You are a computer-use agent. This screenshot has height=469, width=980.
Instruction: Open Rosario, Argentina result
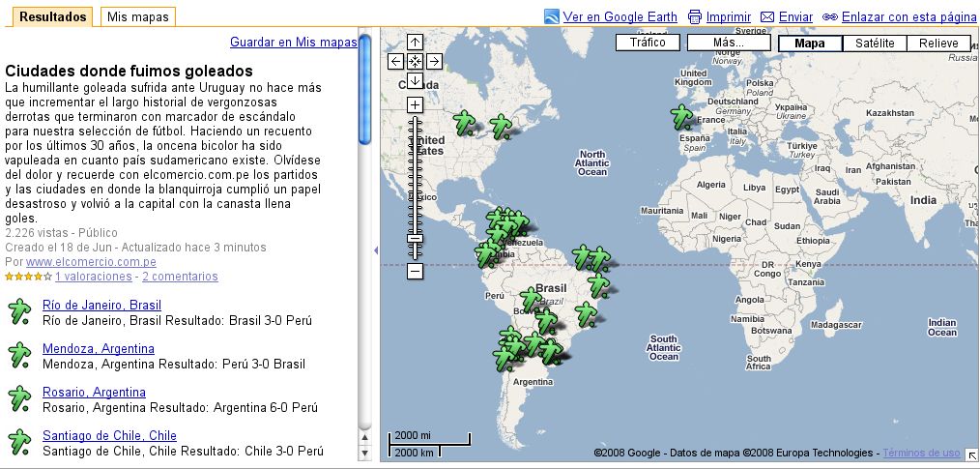click(94, 392)
